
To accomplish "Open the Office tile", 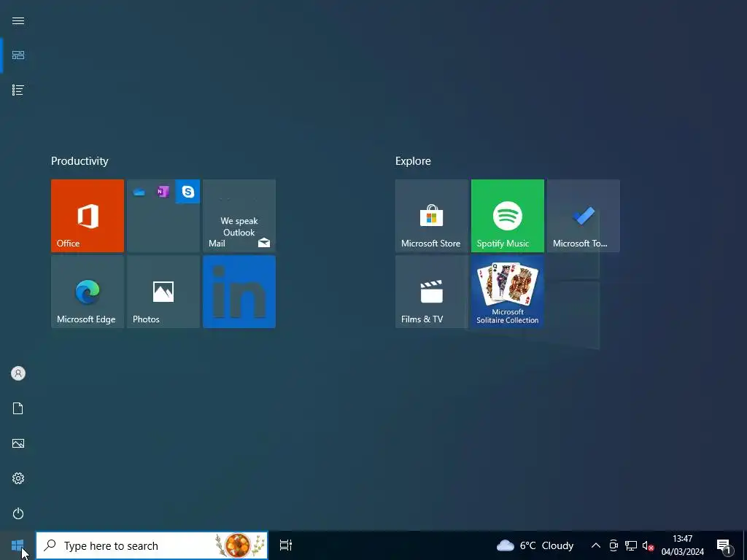I will coord(88,216).
